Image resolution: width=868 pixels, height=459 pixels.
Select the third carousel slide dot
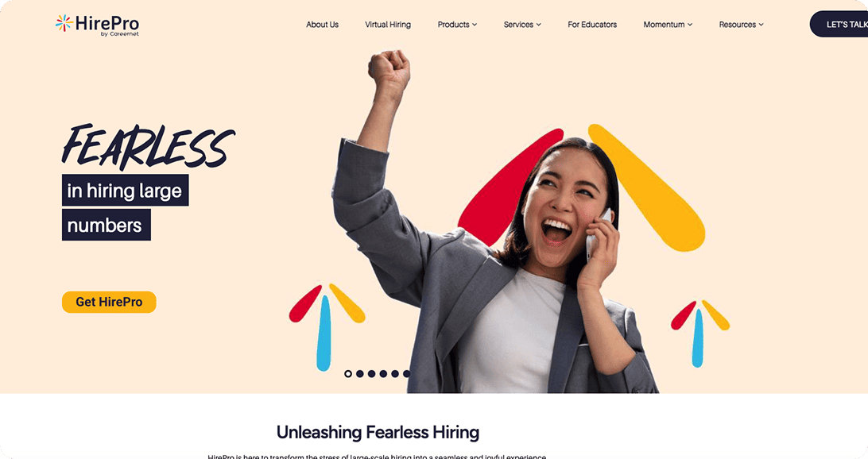(x=371, y=374)
